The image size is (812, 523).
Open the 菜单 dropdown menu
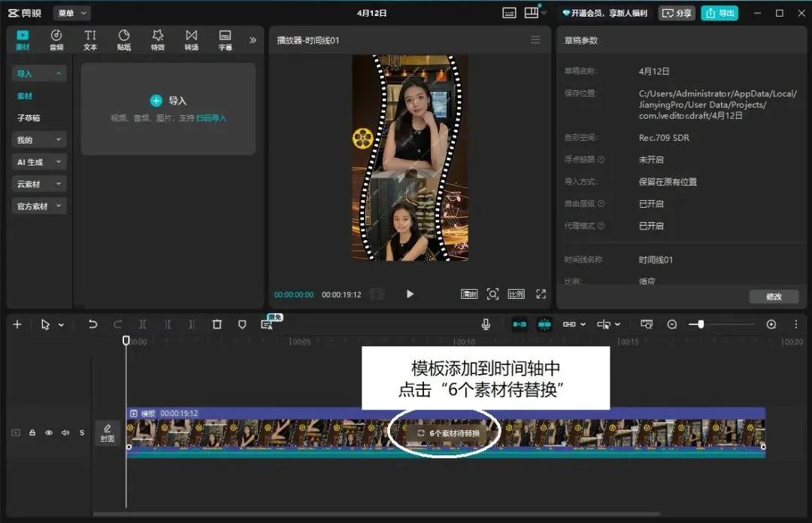(72, 13)
